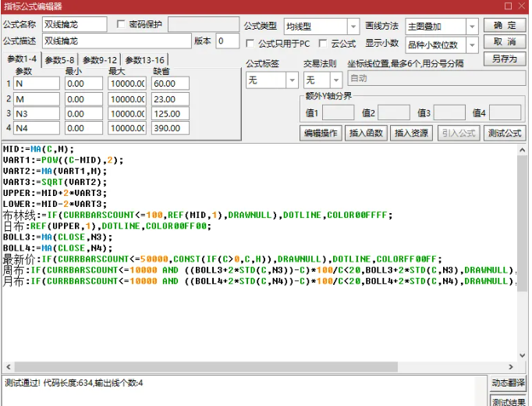The image size is (532, 406).
Task: Click the 测试公式 button
Action: pyautogui.click(x=505, y=133)
